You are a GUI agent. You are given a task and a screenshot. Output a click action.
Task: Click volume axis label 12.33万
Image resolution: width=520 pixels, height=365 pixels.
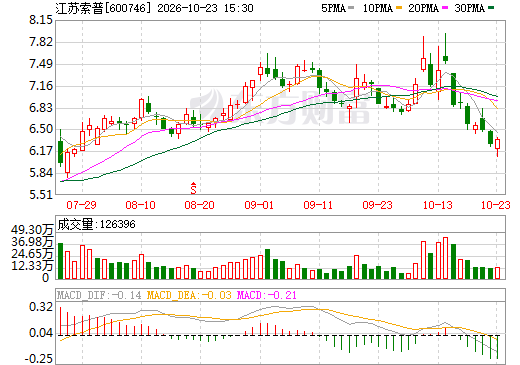32,266
